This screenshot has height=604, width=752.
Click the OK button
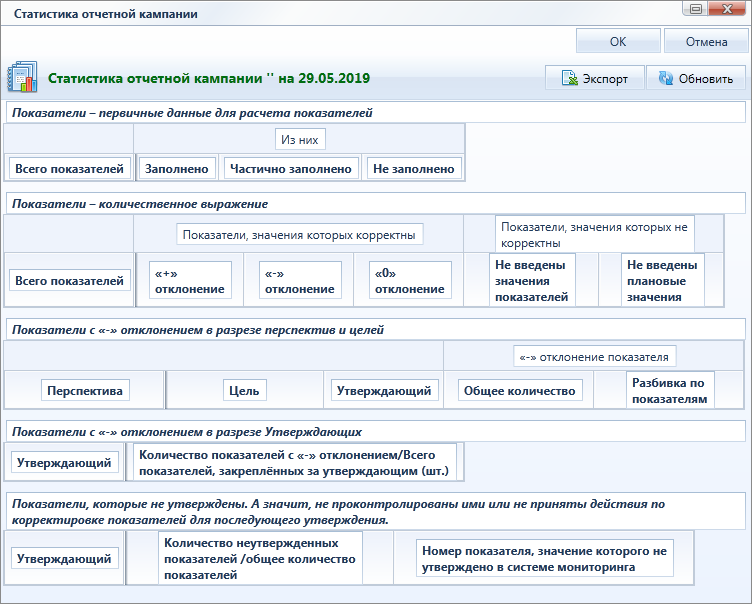click(618, 42)
